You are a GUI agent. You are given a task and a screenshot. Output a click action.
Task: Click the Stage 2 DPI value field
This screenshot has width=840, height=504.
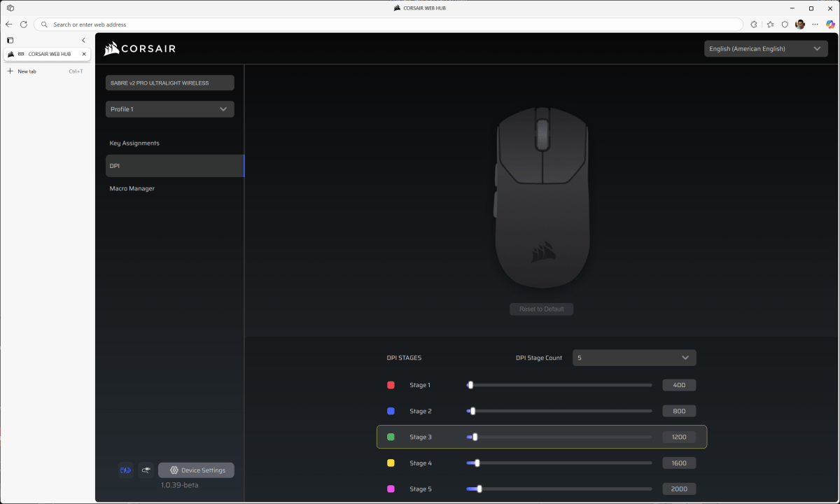(679, 411)
